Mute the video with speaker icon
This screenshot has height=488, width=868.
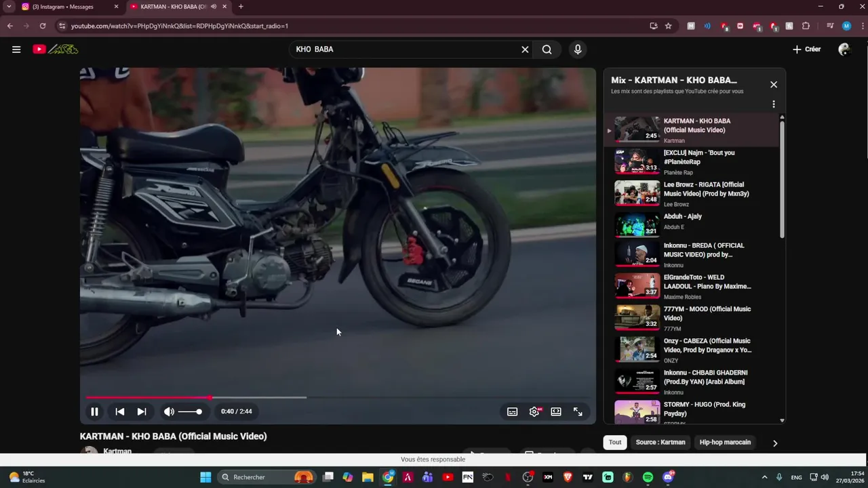click(169, 411)
